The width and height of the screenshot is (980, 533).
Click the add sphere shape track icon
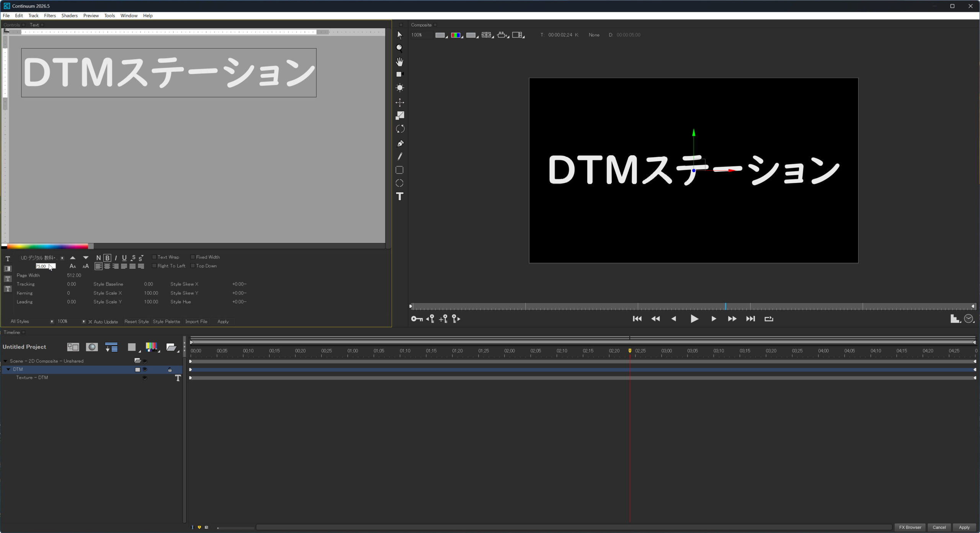click(x=91, y=347)
